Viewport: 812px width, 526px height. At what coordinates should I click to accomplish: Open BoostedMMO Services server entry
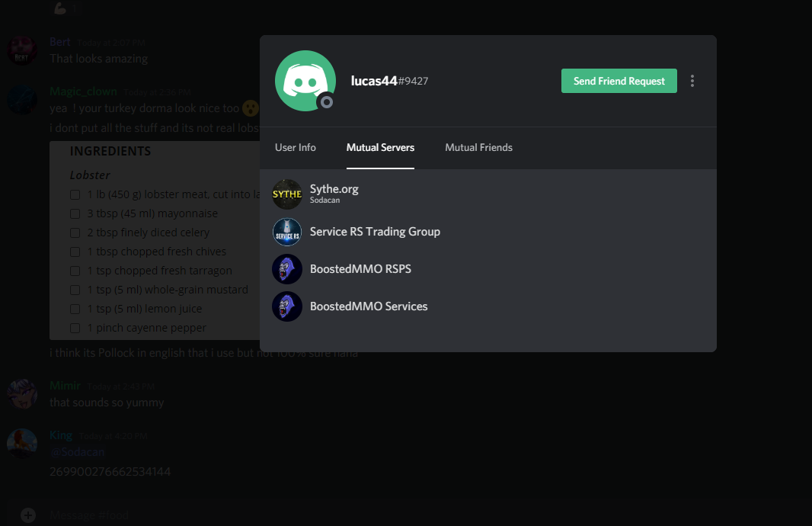point(488,306)
